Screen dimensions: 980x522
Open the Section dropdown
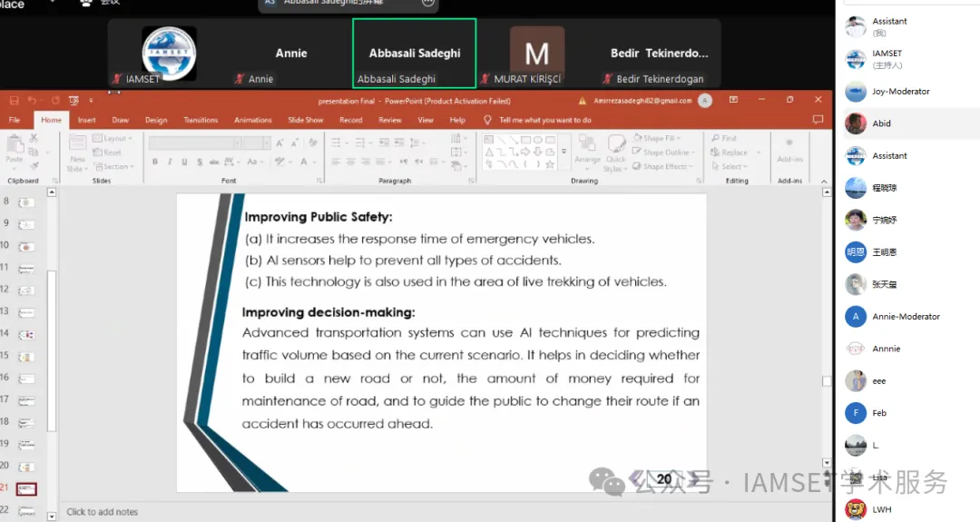[x=114, y=166]
